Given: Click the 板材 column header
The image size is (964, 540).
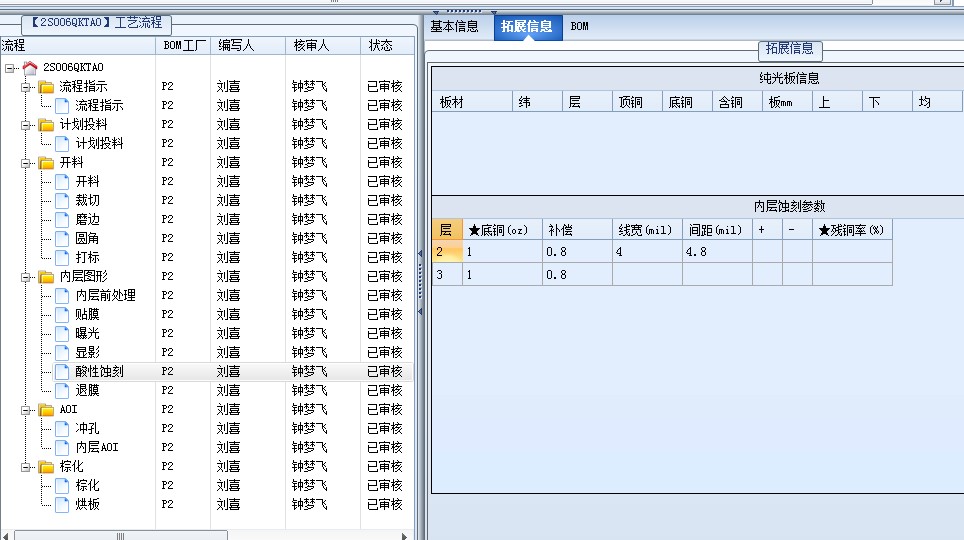Looking at the screenshot, I should pos(473,102).
